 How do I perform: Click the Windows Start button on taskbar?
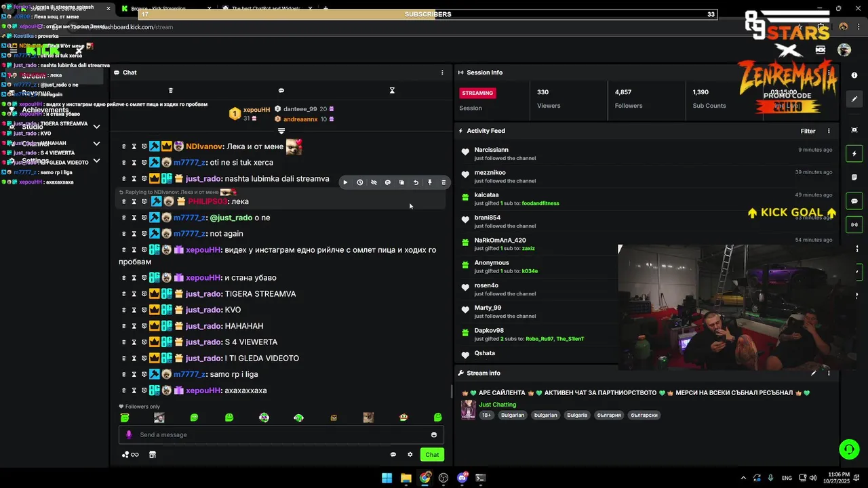[x=387, y=478]
